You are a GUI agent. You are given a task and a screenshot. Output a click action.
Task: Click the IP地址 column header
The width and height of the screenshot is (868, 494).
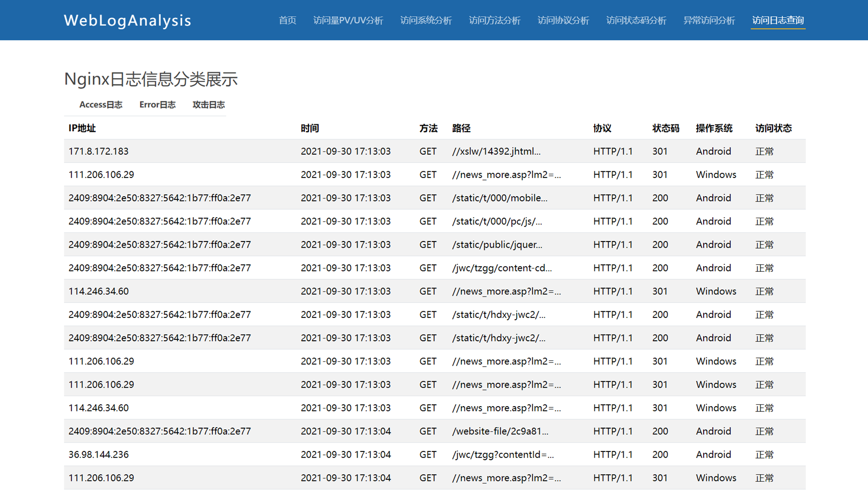point(82,128)
